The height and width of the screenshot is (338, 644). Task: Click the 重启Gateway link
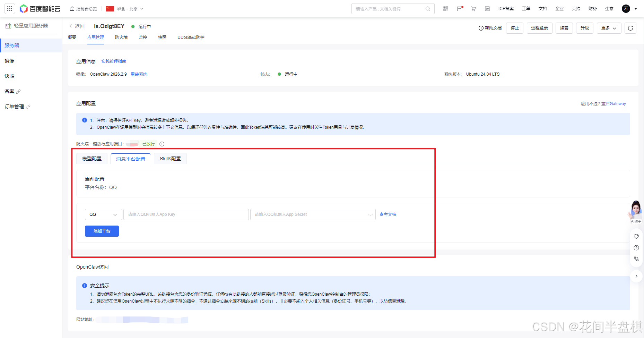click(x=613, y=104)
